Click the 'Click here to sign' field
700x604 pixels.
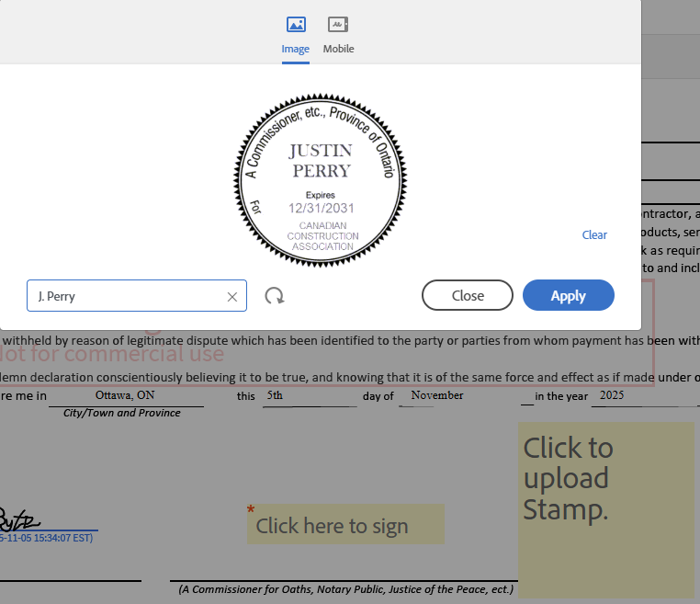point(345,525)
